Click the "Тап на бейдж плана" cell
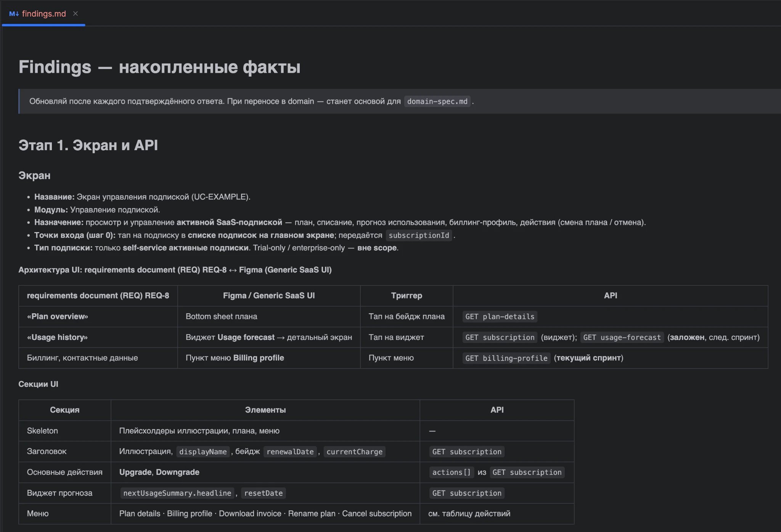 point(407,317)
